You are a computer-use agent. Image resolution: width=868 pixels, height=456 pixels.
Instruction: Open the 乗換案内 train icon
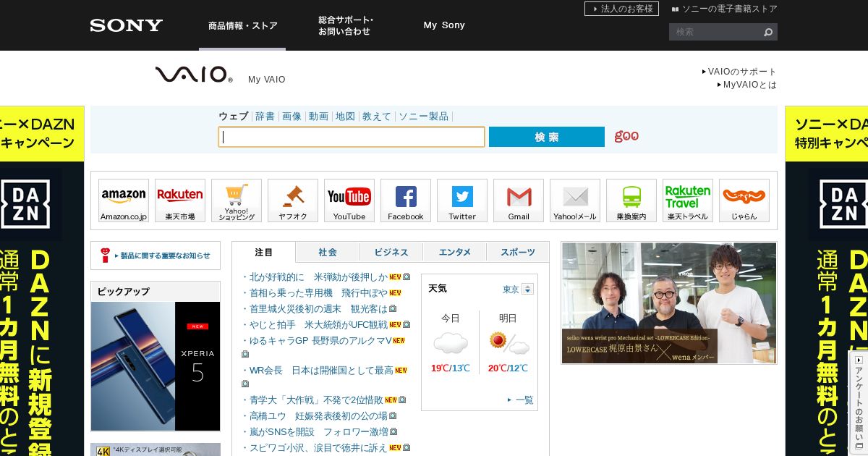[631, 200]
